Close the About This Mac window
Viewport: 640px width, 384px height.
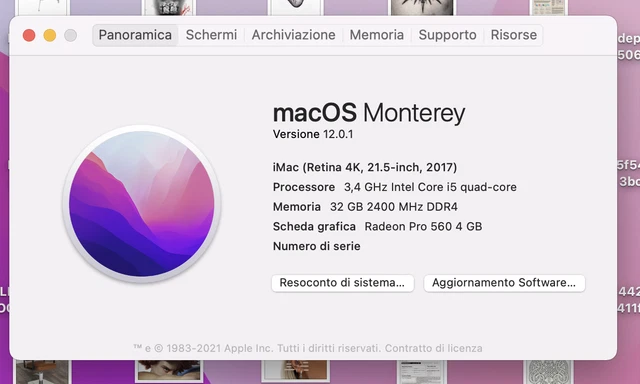(29, 36)
